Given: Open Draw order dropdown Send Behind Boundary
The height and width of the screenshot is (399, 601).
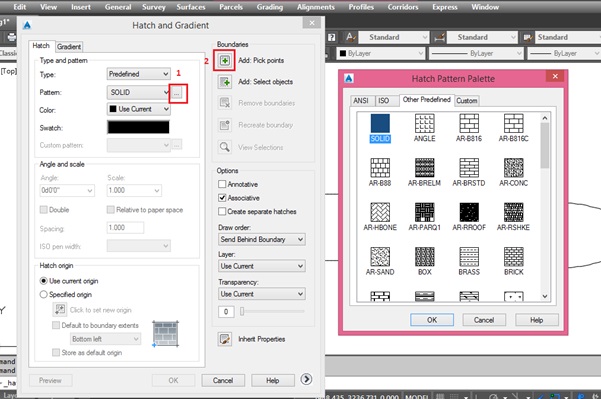Looking at the screenshot, I should click(262, 240).
